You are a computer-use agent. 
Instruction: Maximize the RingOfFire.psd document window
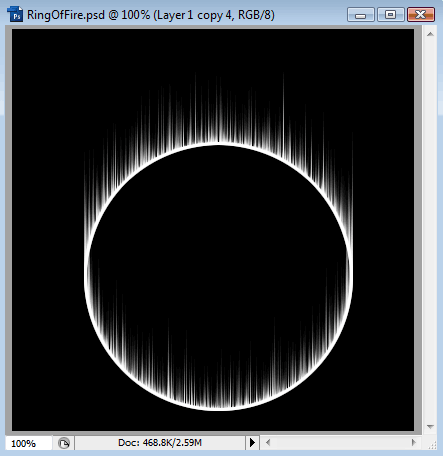click(391, 15)
